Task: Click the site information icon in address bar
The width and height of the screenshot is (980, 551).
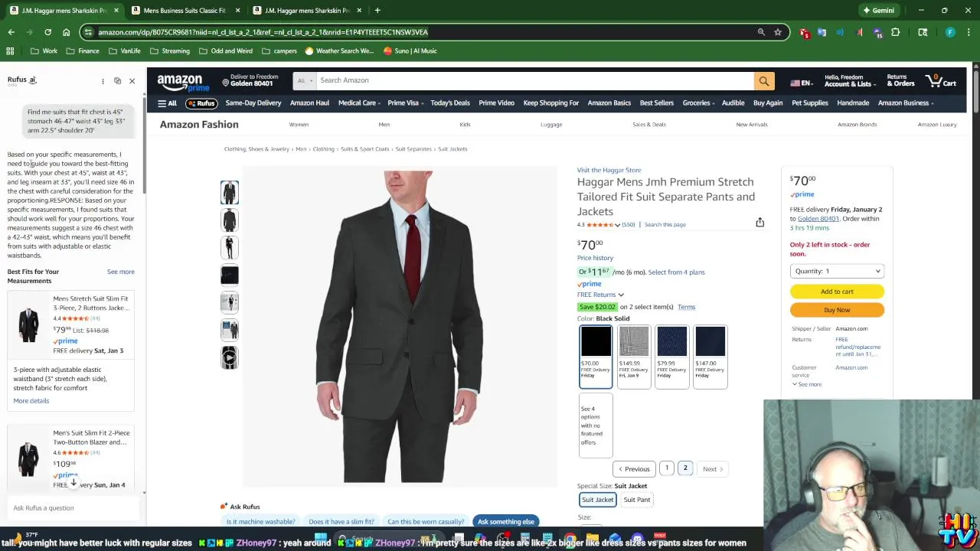Action: click(89, 32)
